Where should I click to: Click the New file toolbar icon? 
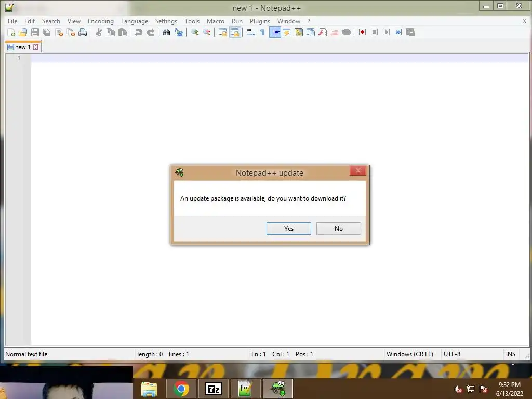(11, 32)
